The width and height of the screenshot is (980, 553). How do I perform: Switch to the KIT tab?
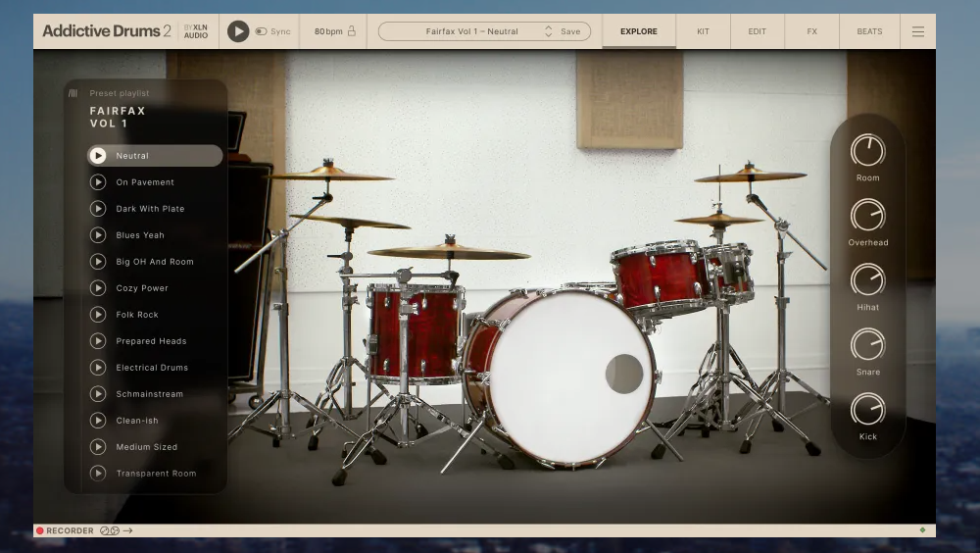[703, 31]
